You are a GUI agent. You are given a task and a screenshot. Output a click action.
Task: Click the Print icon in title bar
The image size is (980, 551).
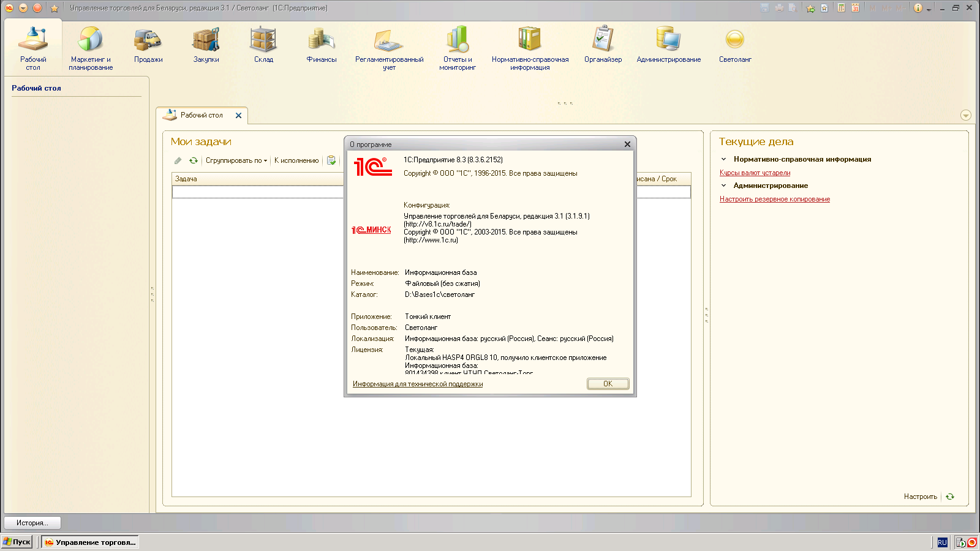point(779,8)
